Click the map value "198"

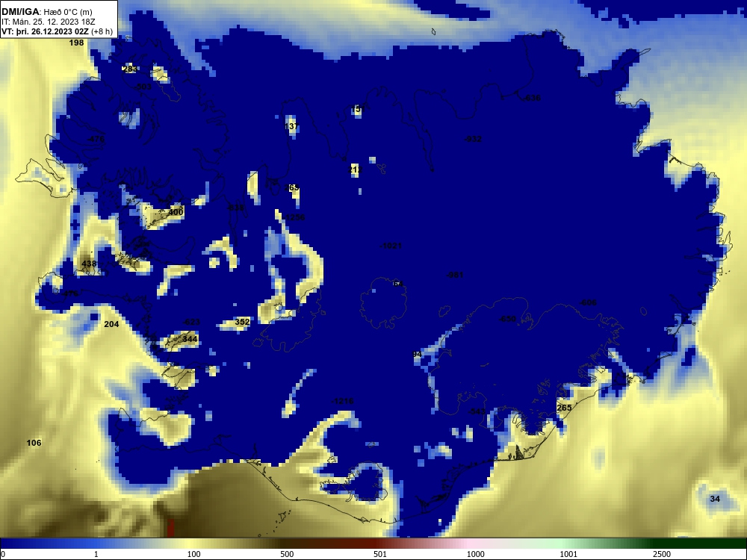coord(76,43)
